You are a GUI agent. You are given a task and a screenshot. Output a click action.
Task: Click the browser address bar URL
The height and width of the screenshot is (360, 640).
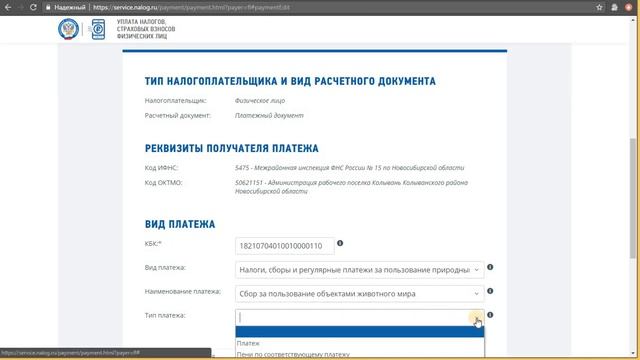(x=191, y=7)
